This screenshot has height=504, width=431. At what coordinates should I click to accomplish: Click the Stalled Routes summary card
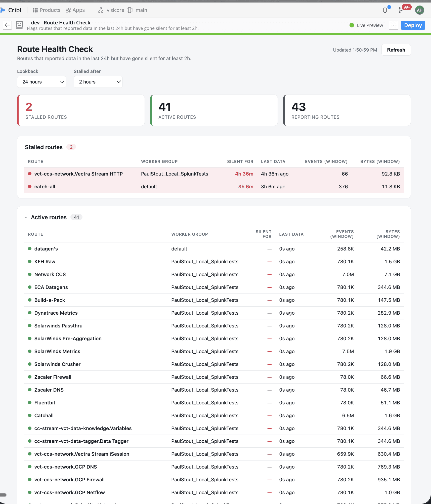click(81, 110)
